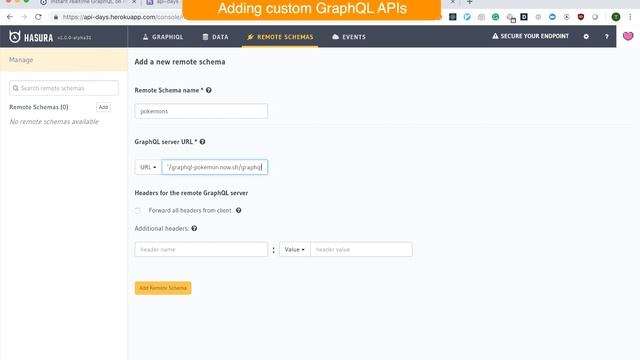Select the Remote Schemas tab
Image resolution: width=640 pixels, height=360 pixels.
point(280,37)
